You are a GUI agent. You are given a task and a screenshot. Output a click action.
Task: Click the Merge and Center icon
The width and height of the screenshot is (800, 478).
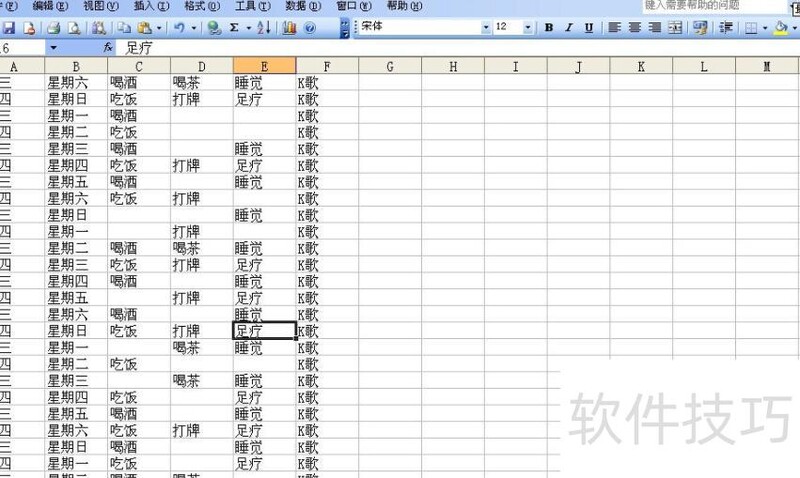(675, 28)
